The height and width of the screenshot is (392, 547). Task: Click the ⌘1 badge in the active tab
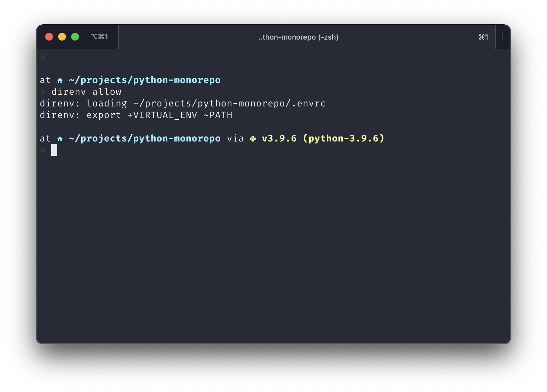[483, 37]
